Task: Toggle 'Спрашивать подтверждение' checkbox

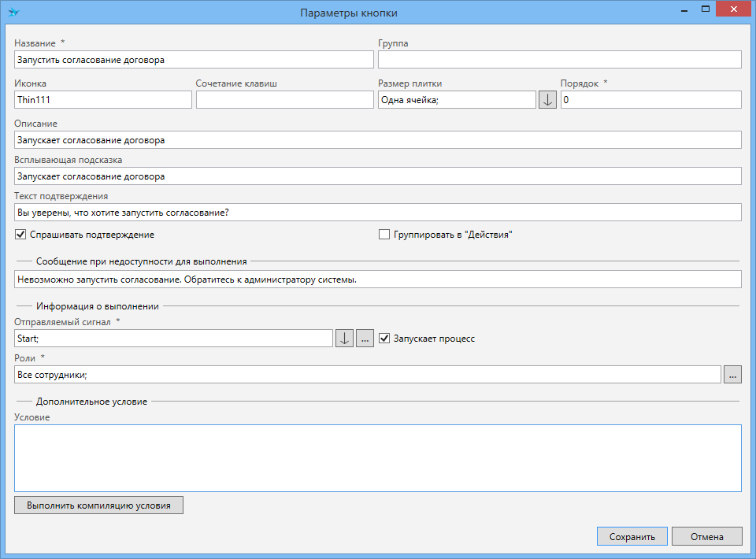Action: point(21,235)
